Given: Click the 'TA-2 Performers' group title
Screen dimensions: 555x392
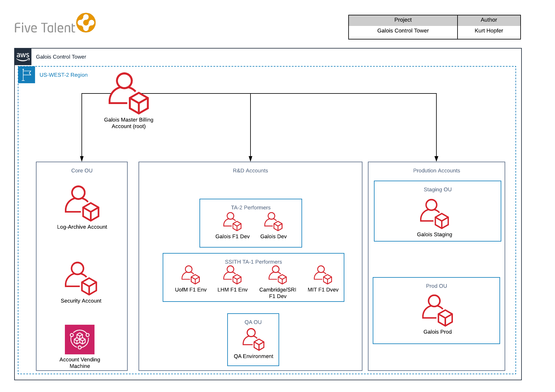Looking at the screenshot, I should 251,208.
